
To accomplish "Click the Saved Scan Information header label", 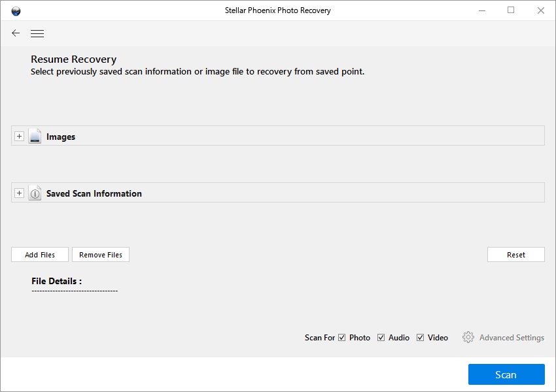I will [x=94, y=193].
